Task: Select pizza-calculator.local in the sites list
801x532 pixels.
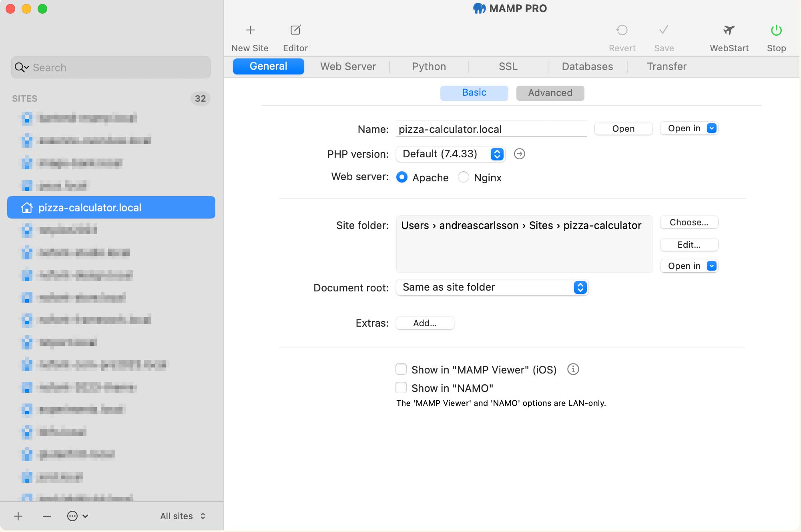Action: point(111,207)
